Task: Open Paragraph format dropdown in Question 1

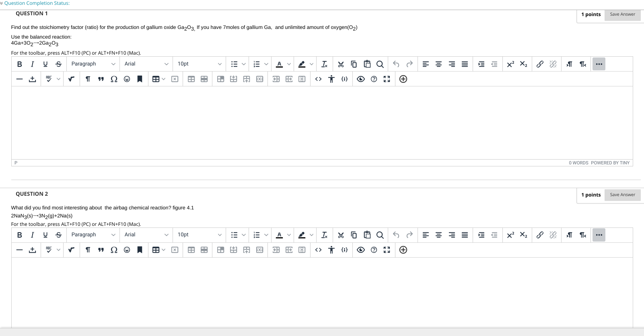Action: (93, 64)
